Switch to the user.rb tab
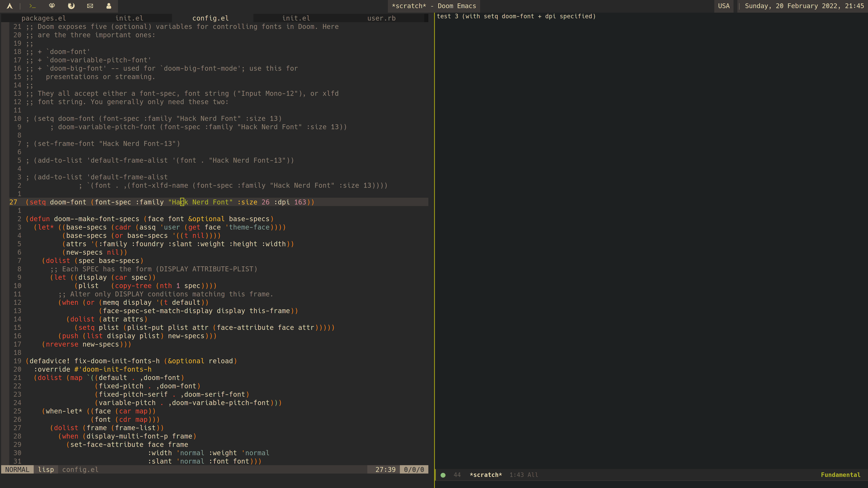This screenshot has height=488, width=868. pyautogui.click(x=381, y=18)
